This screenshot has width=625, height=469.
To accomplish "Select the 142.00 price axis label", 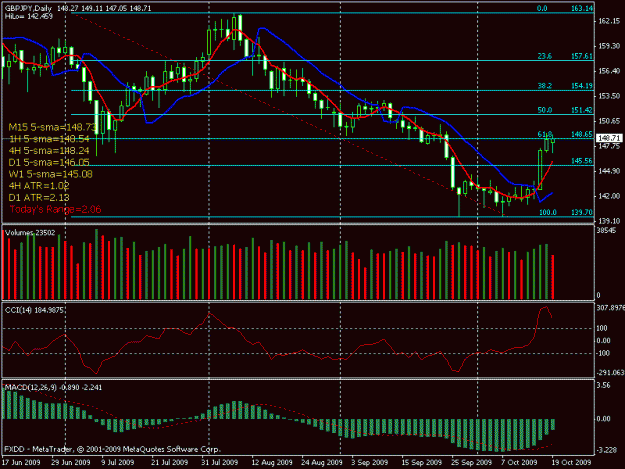I will [609, 196].
